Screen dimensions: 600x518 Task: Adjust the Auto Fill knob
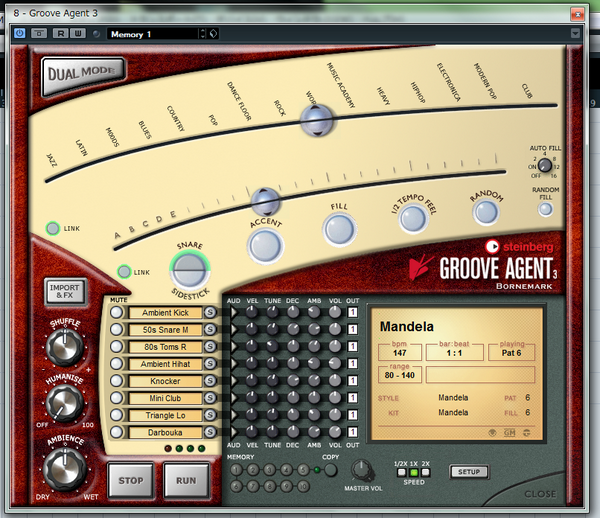pyautogui.click(x=545, y=165)
